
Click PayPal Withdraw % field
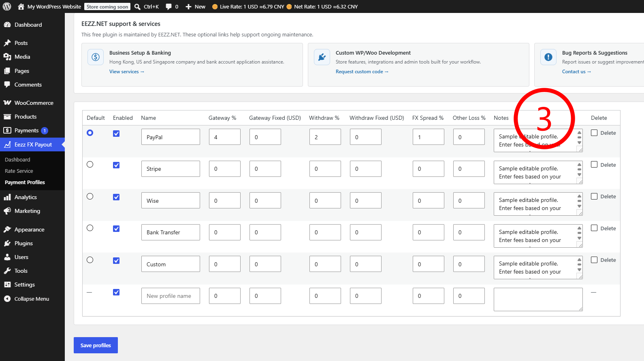pos(325,137)
